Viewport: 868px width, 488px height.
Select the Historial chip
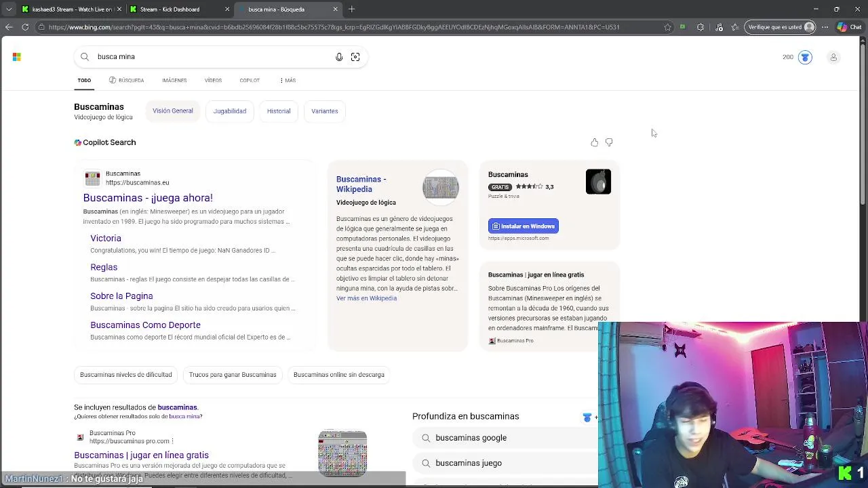[279, 111]
